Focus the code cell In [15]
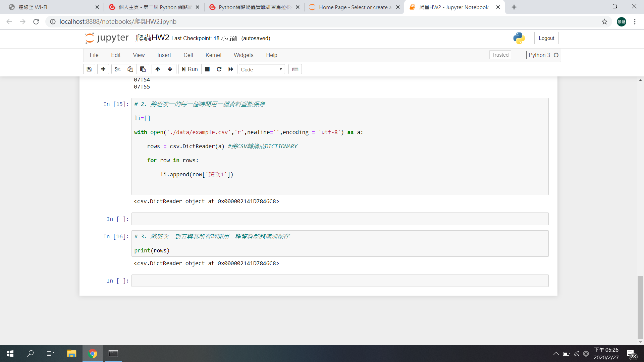 tap(340, 146)
